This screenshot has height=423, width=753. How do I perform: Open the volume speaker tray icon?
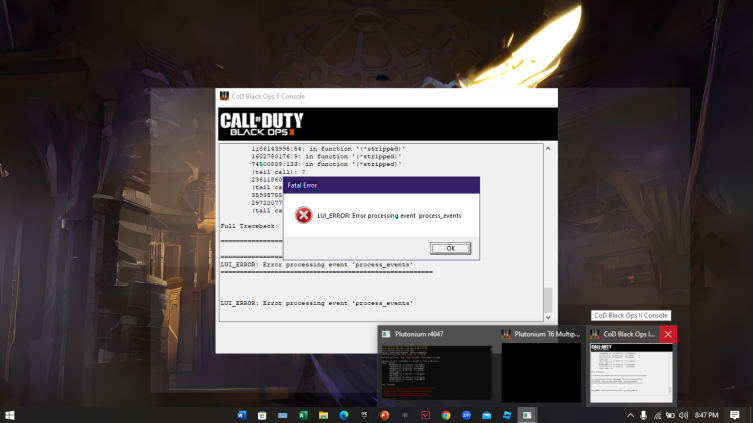pos(684,415)
